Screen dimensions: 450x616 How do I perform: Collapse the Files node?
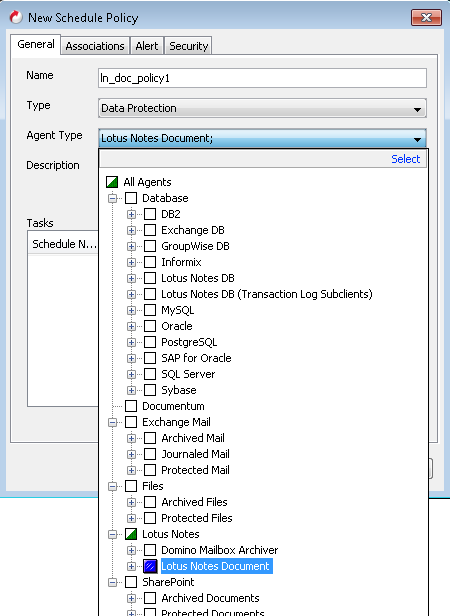click(x=112, y=486)
